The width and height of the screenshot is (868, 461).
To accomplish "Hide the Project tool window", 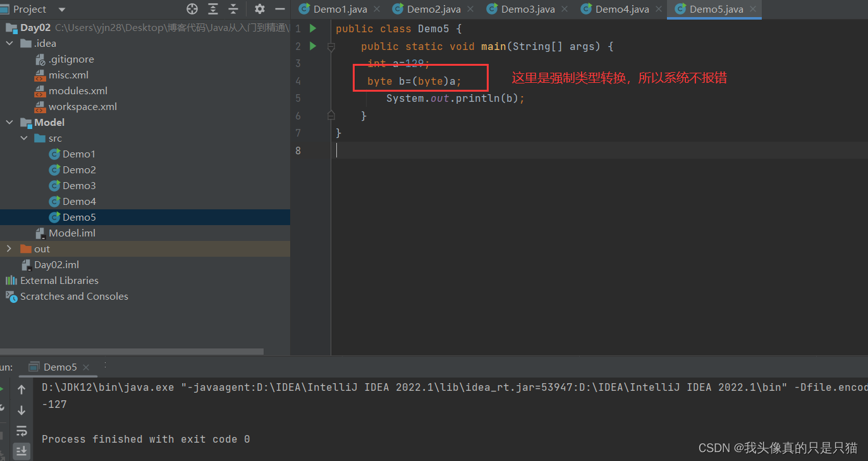I will tap(280, 9).
